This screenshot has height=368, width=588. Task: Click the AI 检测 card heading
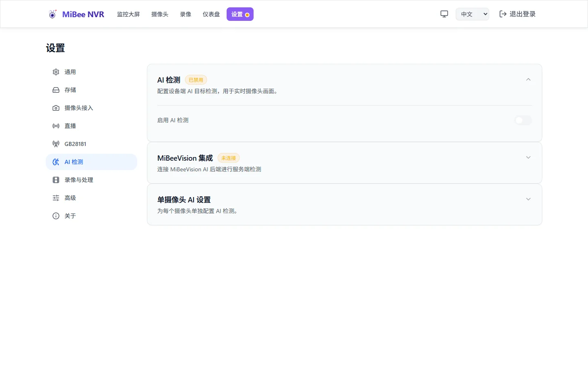click(x=169, y=80)
